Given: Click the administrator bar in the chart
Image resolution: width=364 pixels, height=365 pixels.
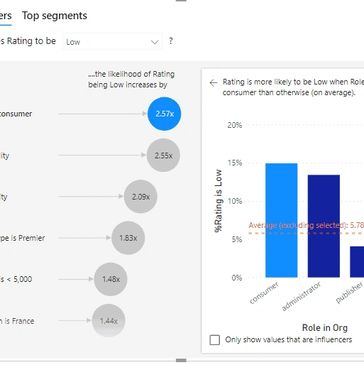Looking at the screenshot, I should (x=324, y=226).
